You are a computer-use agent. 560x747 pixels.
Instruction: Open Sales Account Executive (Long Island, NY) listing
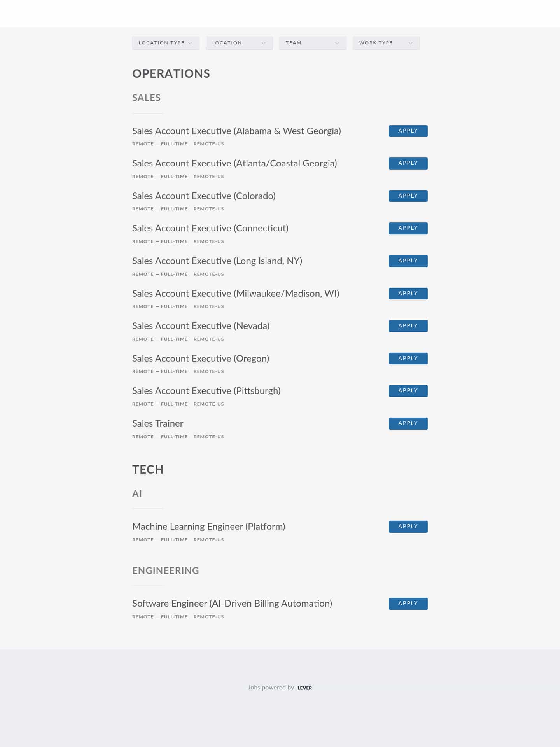click(217, 261)
